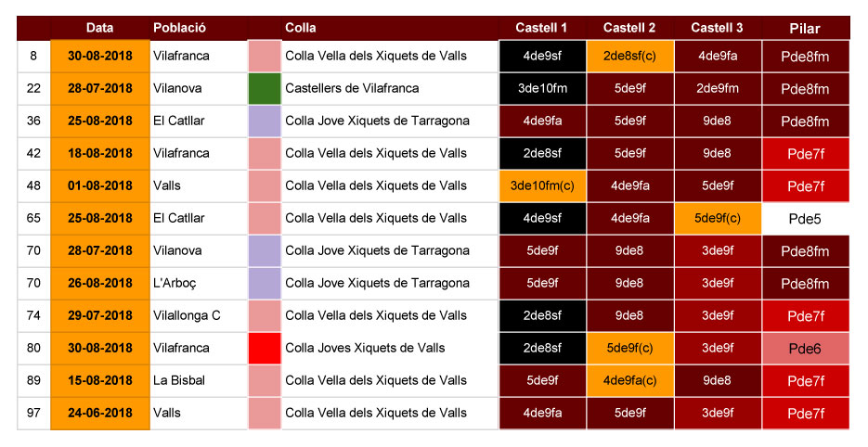
Task: Select the 3de10fm(c) cell in row 48
Action: pyautogui.click(x=542, y=185)
